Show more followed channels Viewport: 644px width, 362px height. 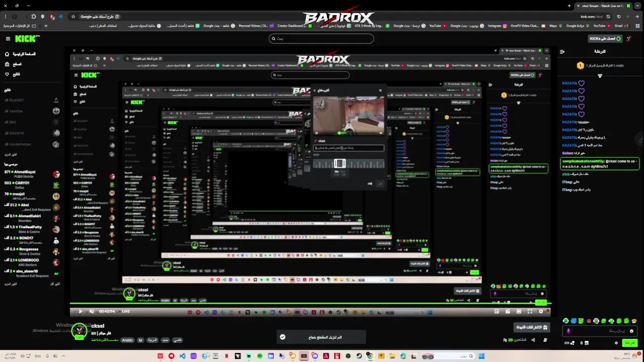point(11,155)
